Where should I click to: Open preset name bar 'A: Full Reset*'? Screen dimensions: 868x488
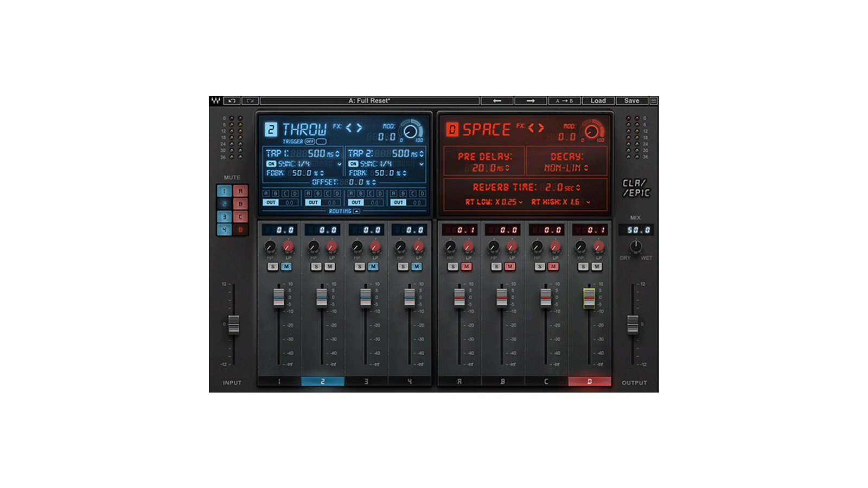click(369, 101)
